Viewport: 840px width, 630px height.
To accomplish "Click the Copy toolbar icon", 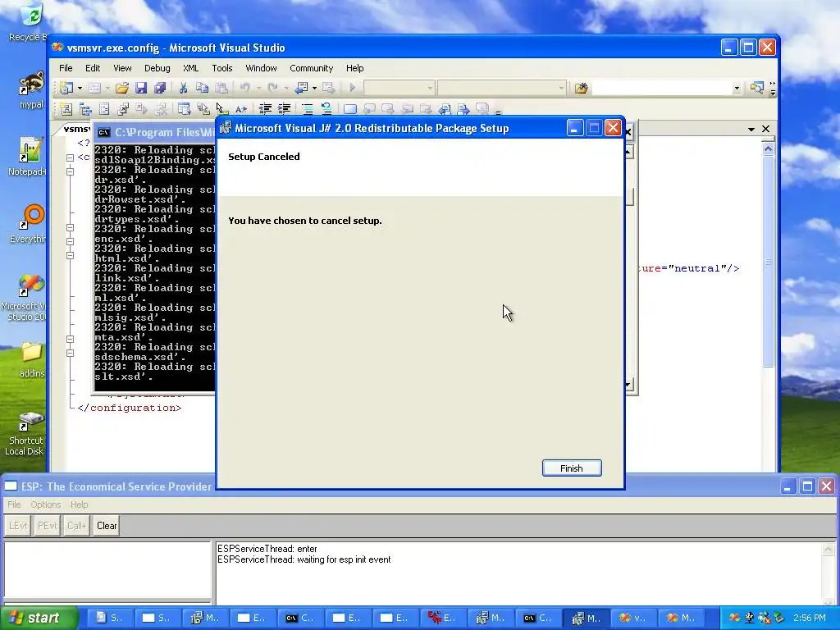I will coord(202,88).
